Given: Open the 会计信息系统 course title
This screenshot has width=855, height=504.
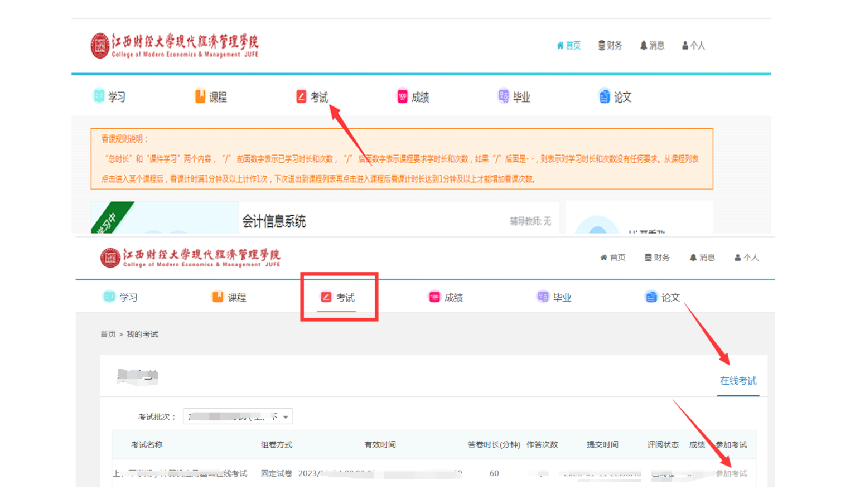Looking at the screenshot, I should pos(274,221).
